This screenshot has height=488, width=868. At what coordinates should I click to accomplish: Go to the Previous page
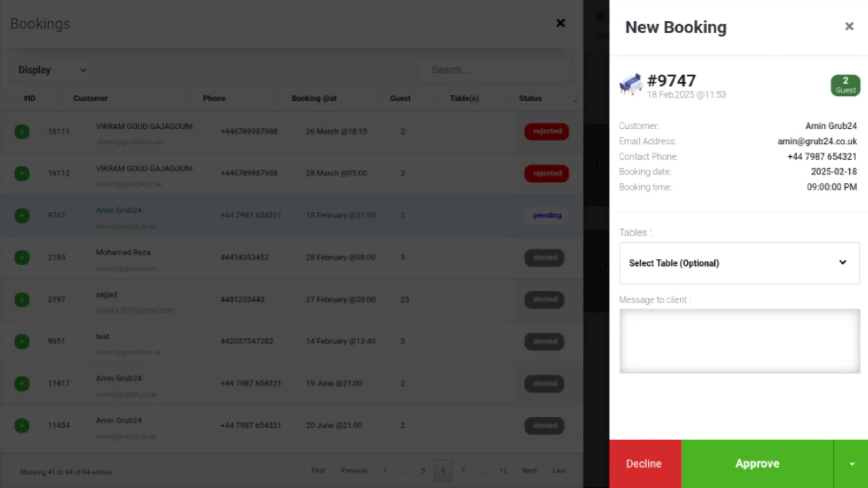pos(354,471)
